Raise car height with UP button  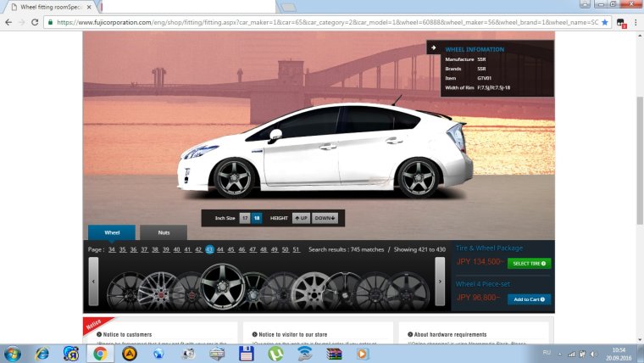pos(302,218)
